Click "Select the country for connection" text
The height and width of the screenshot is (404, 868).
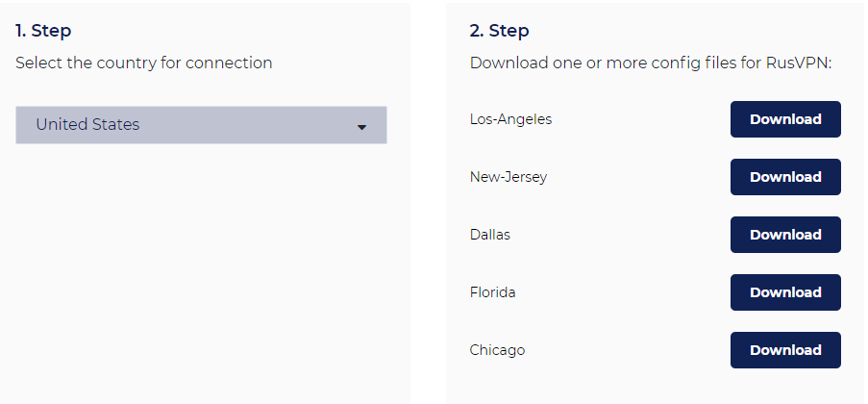(x=144, y=63)
